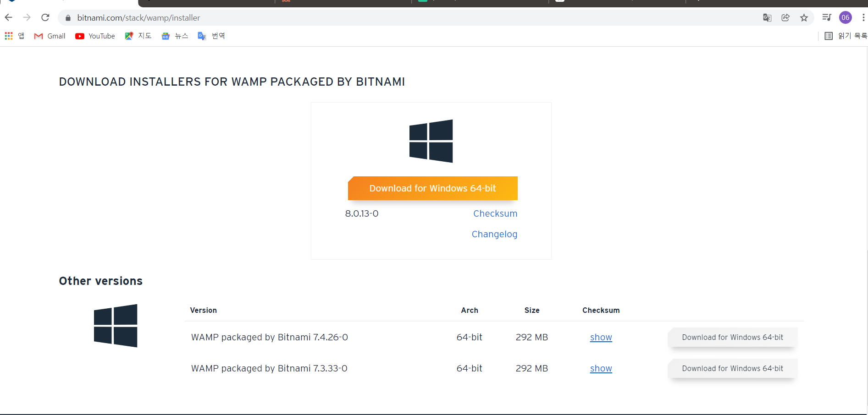Click the browser forward arrow
868x415 pixels.
[x=27, y=17]
